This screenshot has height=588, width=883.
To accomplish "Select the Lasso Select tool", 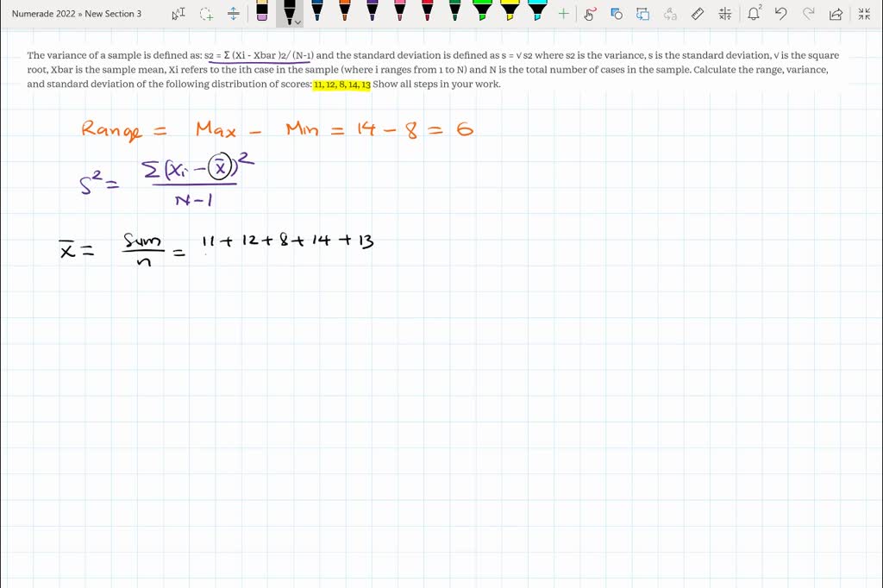I will click(205, 13).
